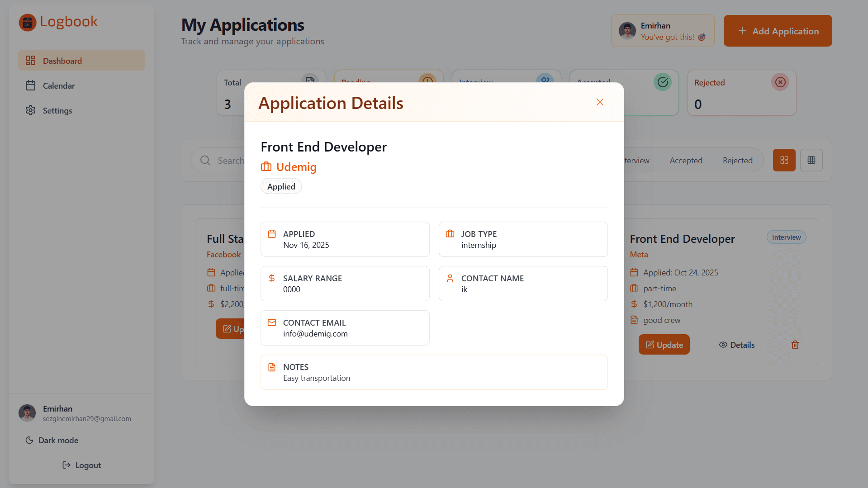The image size is (868, 488).
Task: Switch to table view
Action: click(x=811, y=160)
